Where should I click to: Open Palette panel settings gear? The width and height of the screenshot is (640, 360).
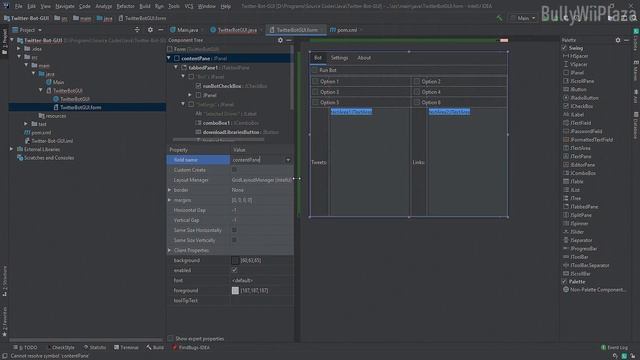[618, 40]
